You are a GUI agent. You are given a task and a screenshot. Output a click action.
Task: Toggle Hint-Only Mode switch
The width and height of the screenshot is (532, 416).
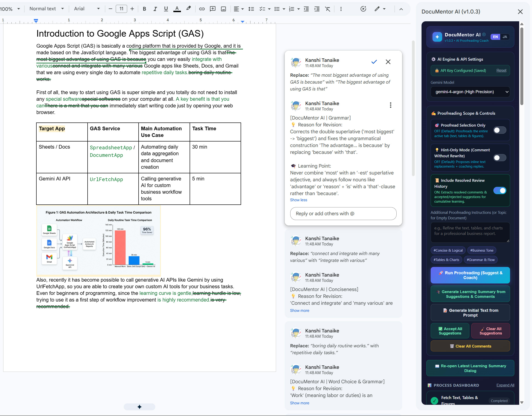click(x=500, y=158)
